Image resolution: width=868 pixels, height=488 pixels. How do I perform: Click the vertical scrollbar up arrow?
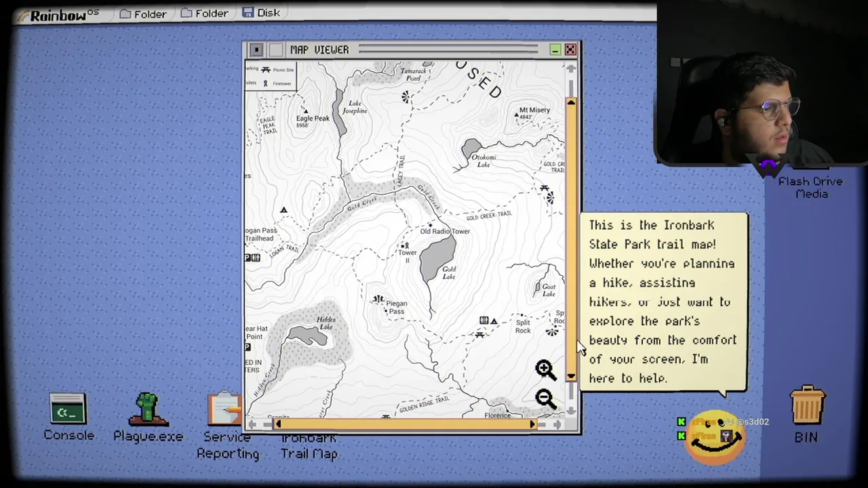[x=571, y=68]
